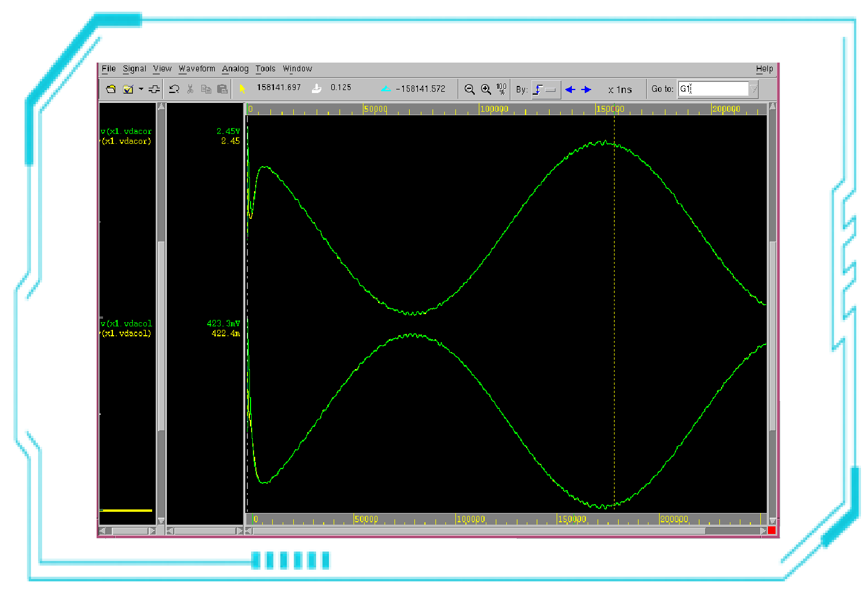Screen dimensions: 868x596
Task: Jump to next edge with right arrow
Action: tap(586, 89)
